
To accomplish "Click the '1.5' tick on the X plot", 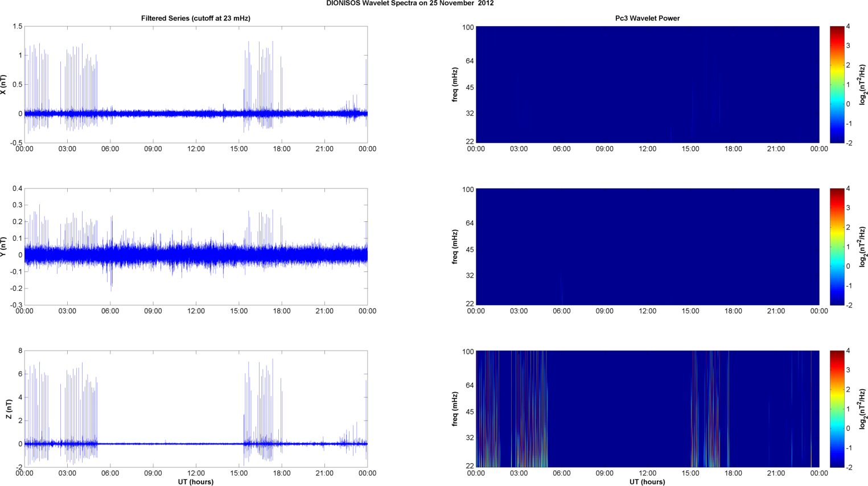I will (17, 27).
